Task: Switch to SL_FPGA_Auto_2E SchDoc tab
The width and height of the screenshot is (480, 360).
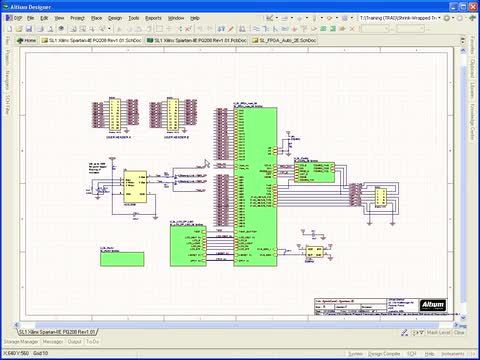Action: [284, 40]
